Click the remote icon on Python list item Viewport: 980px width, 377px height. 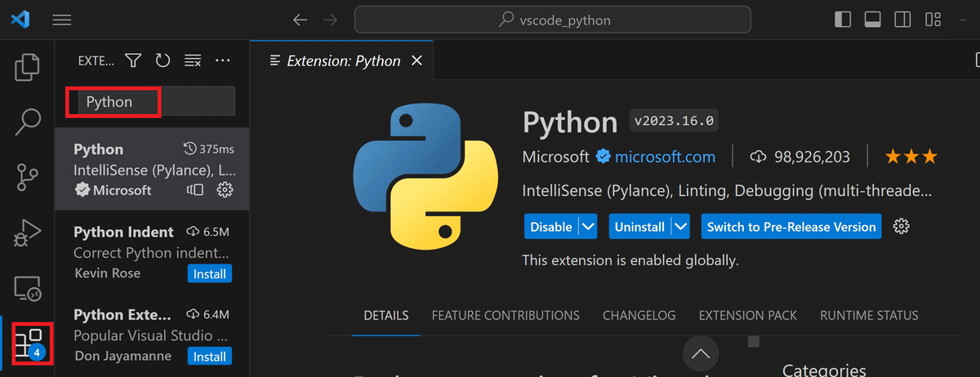point(194,190)
